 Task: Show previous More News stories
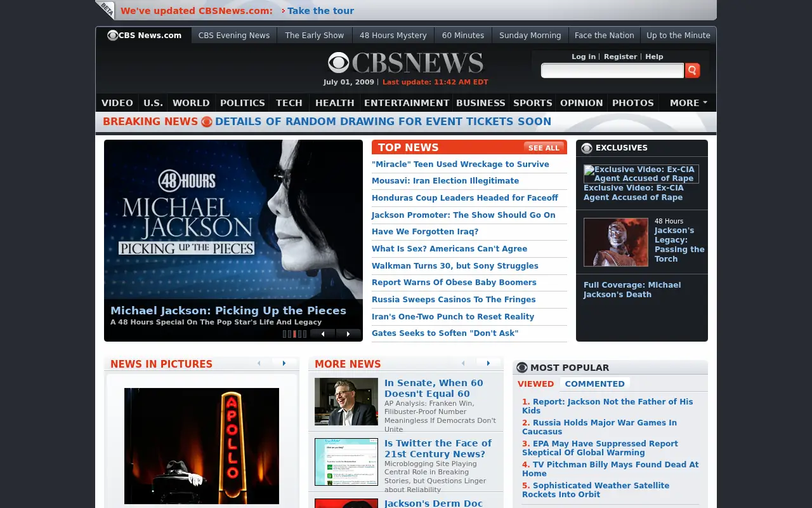463,363
